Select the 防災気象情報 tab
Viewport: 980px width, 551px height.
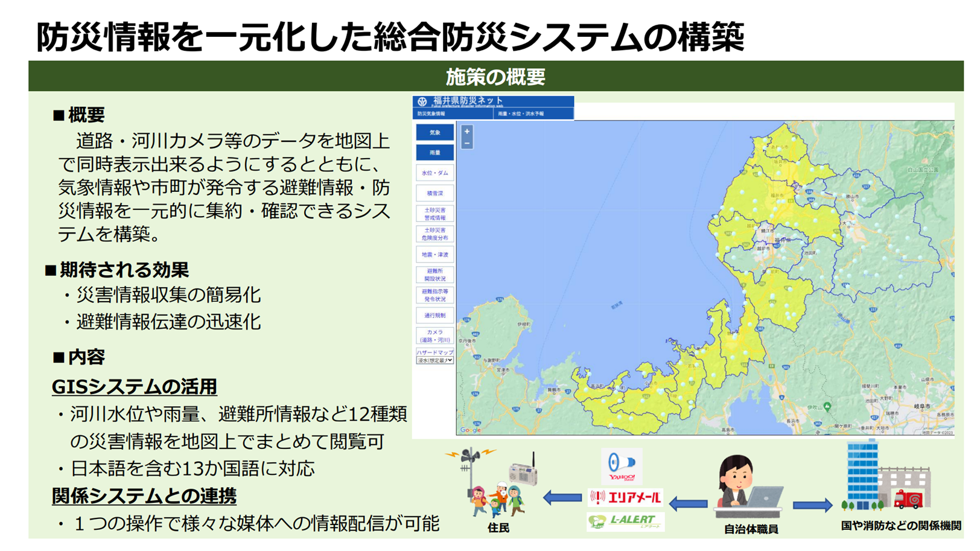pyautogui.click(x=453, y=113)
